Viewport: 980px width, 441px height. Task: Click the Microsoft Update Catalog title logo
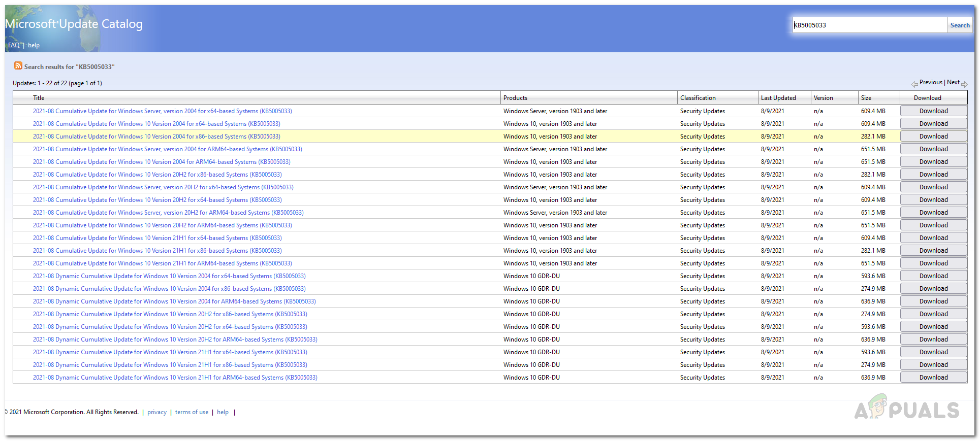click(x=74, y=24)
